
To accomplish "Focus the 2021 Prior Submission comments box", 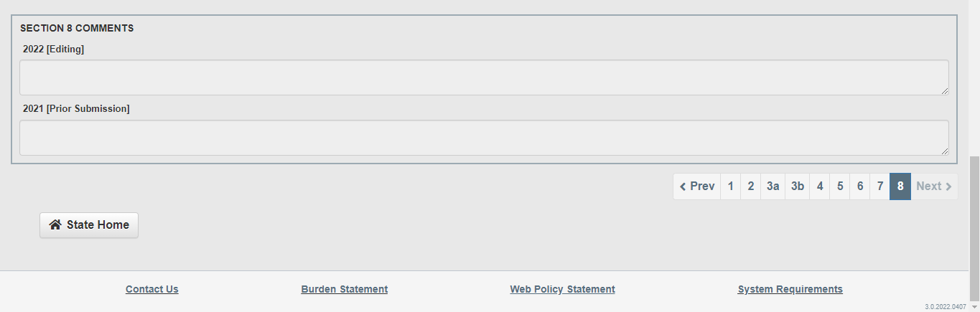I will 483,138.
